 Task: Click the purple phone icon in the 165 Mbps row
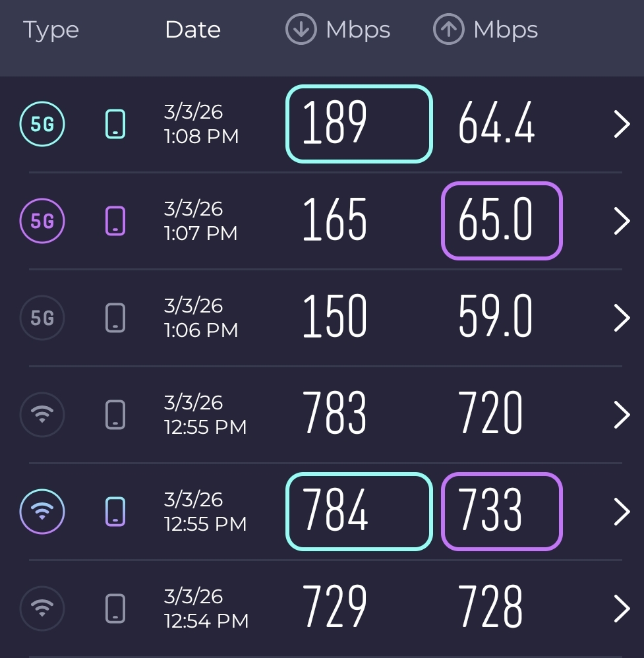(115, 221)
